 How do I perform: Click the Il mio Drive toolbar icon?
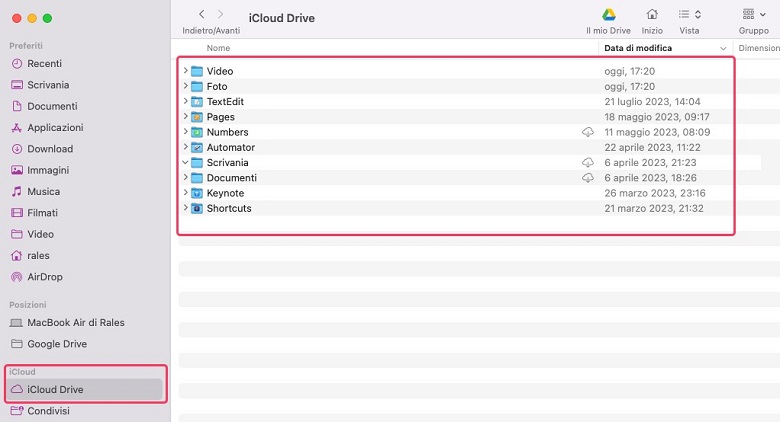608,15
